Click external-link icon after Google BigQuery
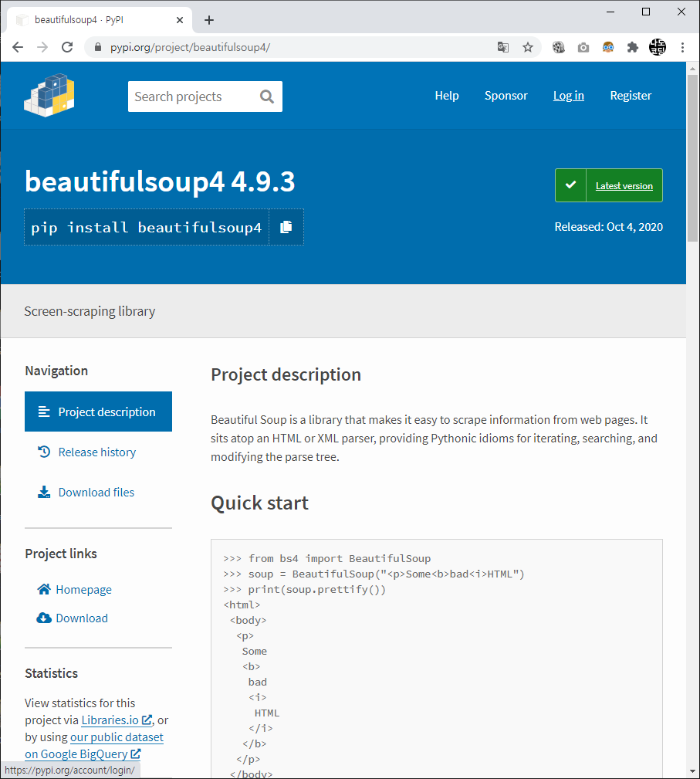Screen dimensions: 700x779 click(x=135, y=754)
